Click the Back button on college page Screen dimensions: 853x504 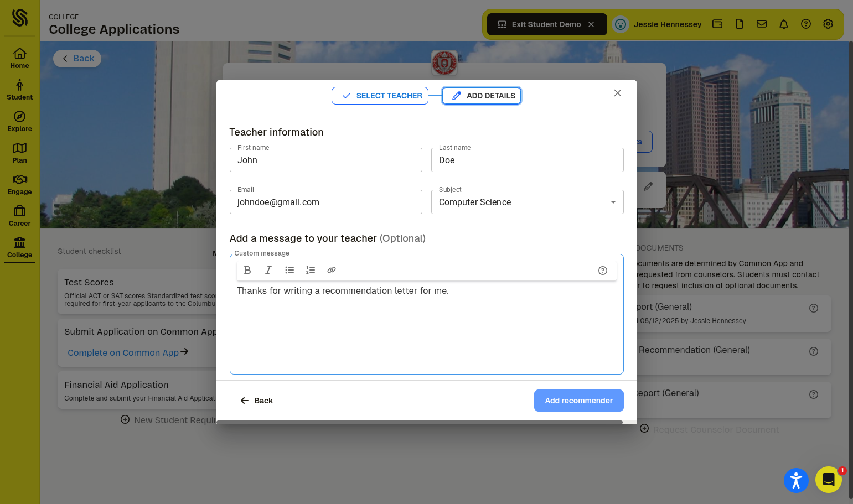click(x=77, y=59)
